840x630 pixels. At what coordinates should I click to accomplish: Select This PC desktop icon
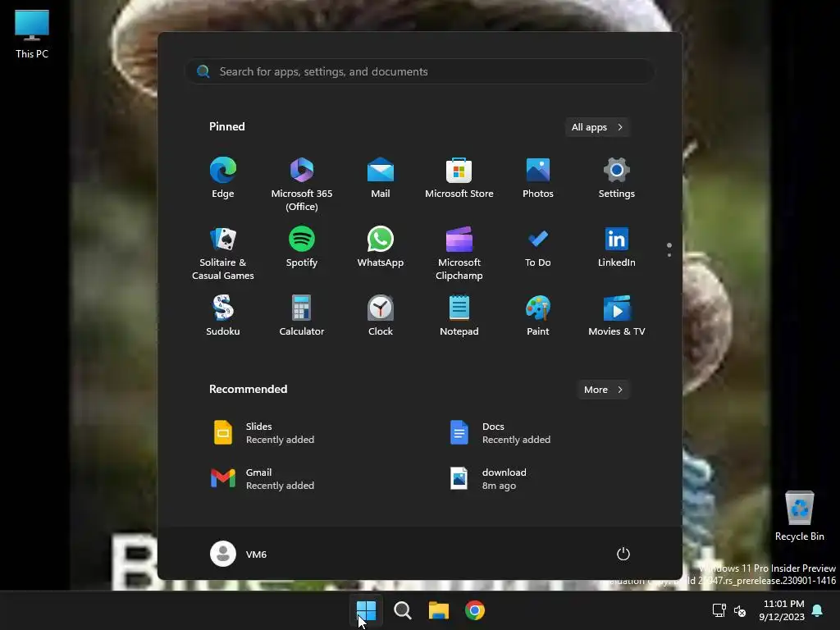click(32, 34)
